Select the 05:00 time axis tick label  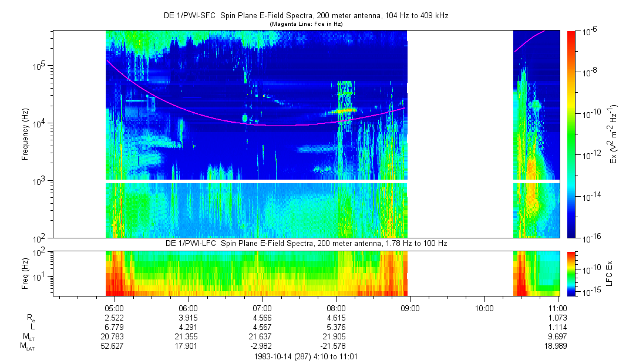[113, 308]
